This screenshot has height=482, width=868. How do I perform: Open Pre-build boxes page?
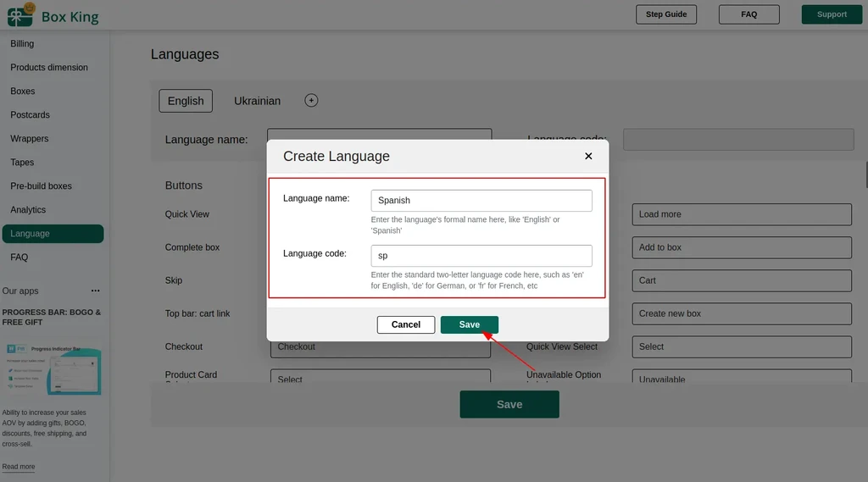pyautogui.click(x=41, y=186)
